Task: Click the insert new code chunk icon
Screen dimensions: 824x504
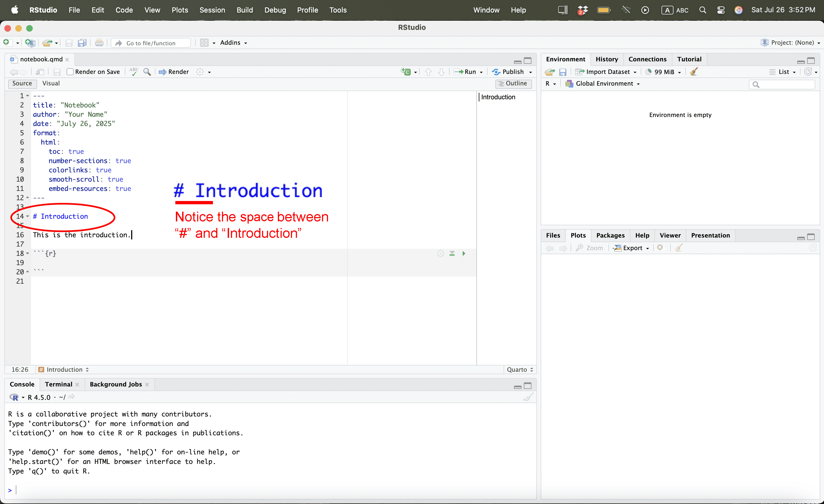Action: coord(406,71)
